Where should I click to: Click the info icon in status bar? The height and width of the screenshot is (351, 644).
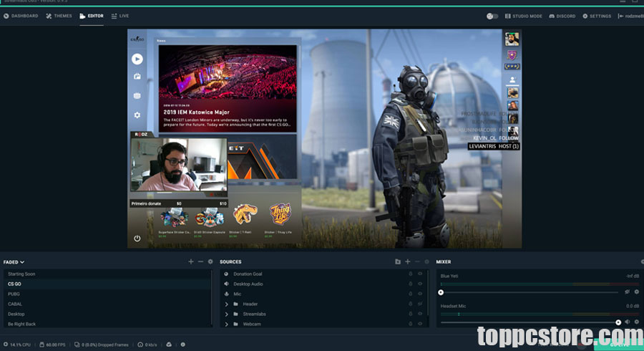click(x=182, y=345)
